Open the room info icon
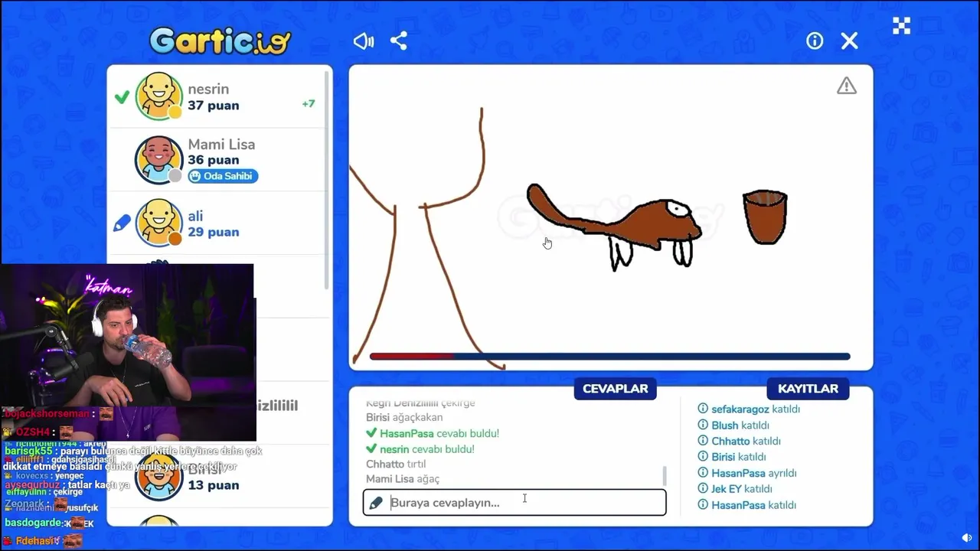The image size is (980, 551). 815,41
